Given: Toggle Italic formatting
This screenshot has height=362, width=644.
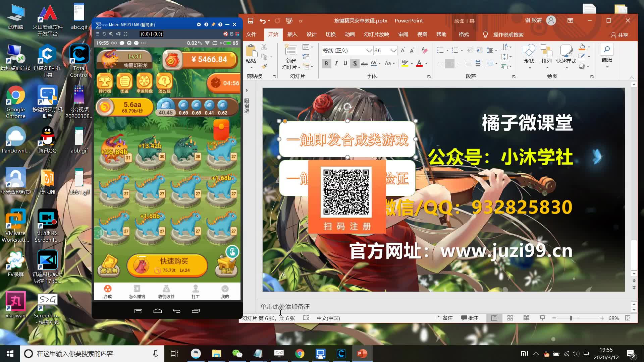Looking at the screenshot, I should pyautogui.click(x=336, y=63).
